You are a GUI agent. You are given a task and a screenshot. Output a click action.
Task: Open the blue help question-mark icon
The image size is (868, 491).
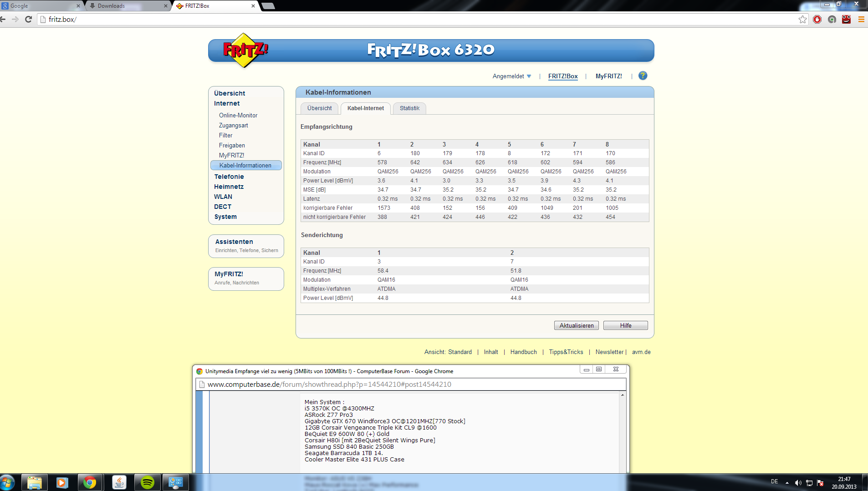tap(643, 76)
